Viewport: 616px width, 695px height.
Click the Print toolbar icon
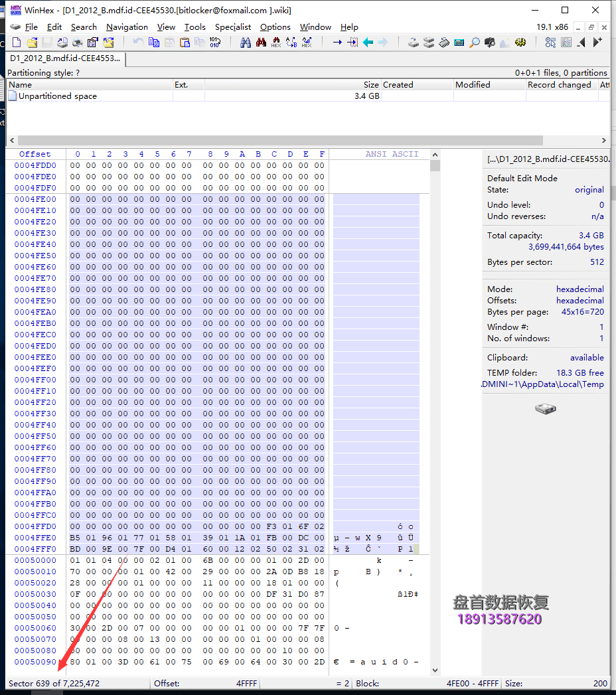tap(77, 42)
